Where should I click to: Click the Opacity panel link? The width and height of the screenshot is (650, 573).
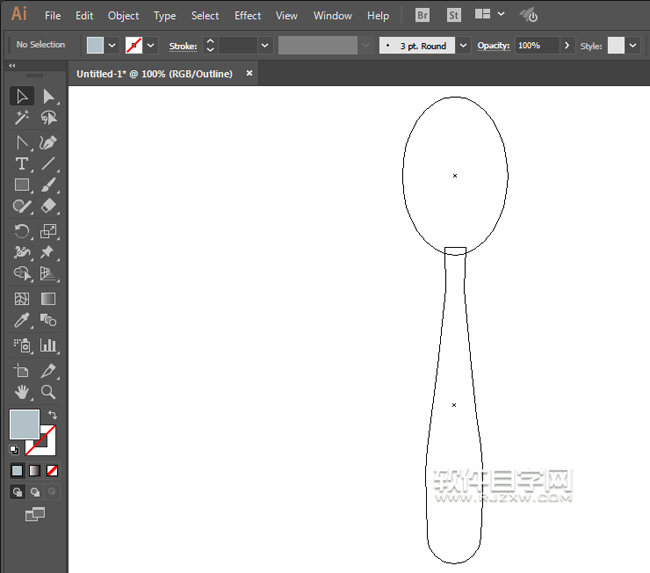(x=493, y=45)
